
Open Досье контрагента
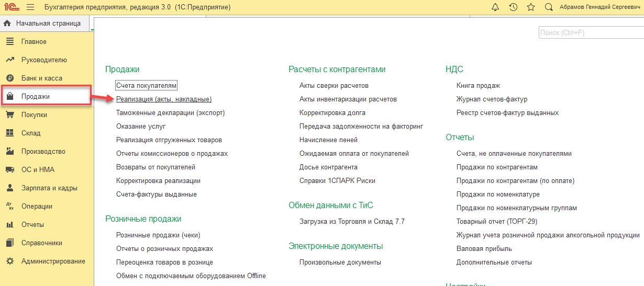[328, 167]
